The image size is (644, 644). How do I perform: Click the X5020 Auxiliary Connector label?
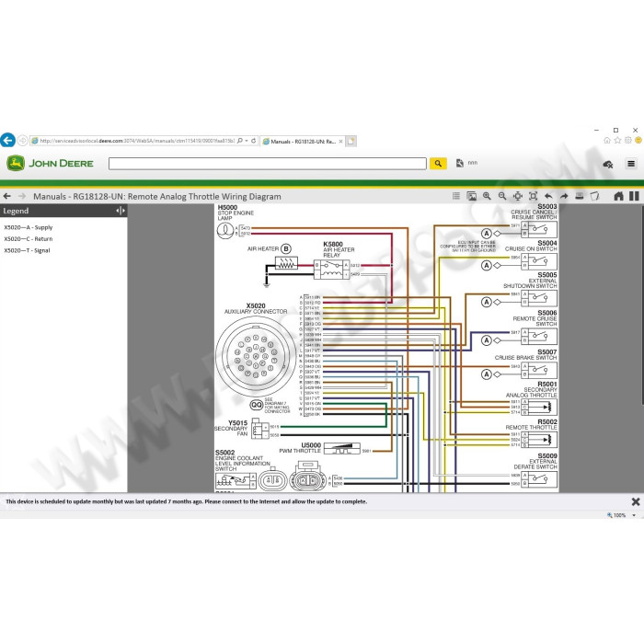256,308
